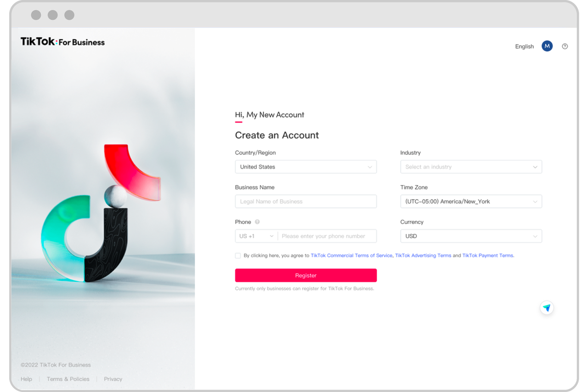
Task: Expand the Country/Region dropdown
Action: [305, 167]
